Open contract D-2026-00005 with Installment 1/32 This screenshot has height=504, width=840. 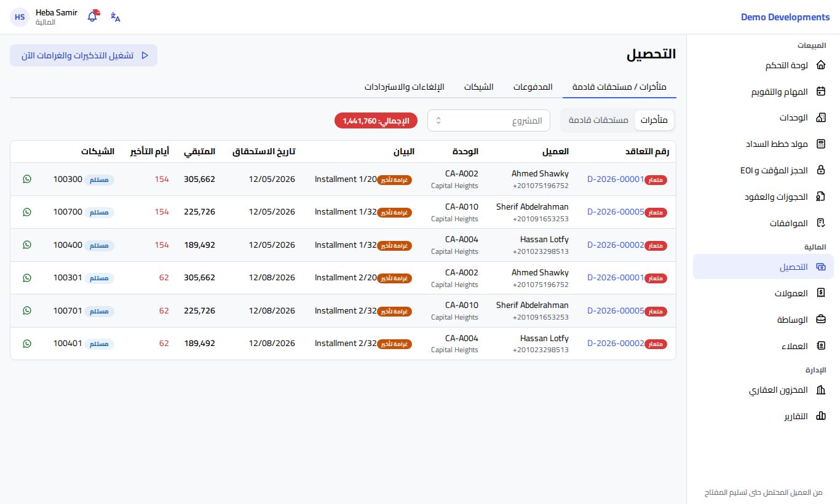[x=616, y=211]
